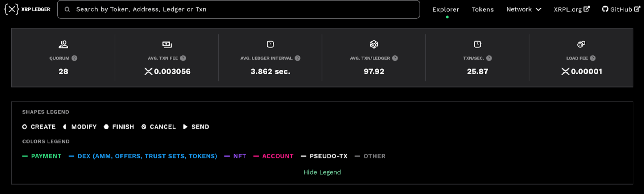Click the Txn/Sec. clock icon
The width and height of the screenshot is (644, 194).
click(x=477, y=44)
